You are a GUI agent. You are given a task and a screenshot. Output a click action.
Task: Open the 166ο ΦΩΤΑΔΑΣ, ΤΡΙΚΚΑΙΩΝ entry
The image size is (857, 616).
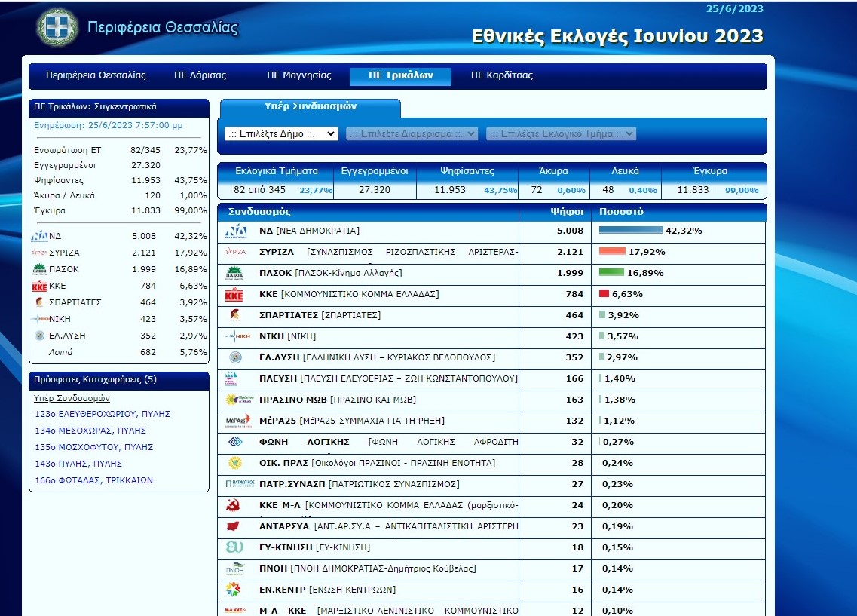[x=94, y=480]
